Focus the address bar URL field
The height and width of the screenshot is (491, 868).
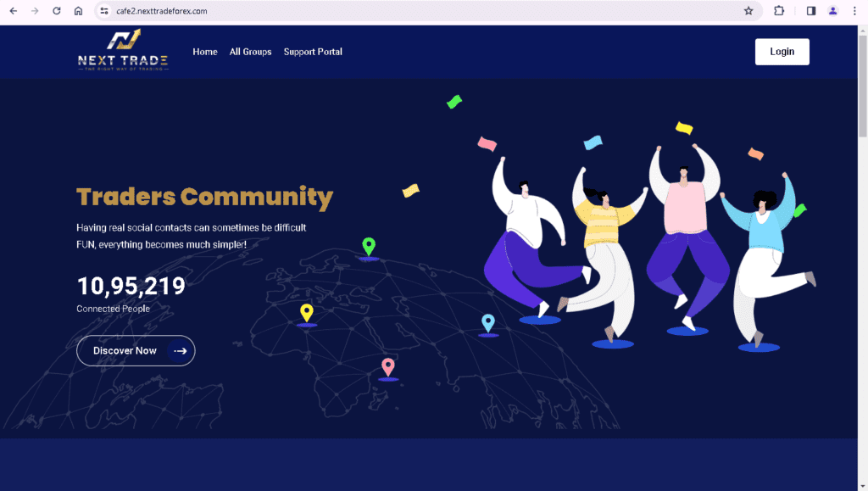tap(426, 11)
